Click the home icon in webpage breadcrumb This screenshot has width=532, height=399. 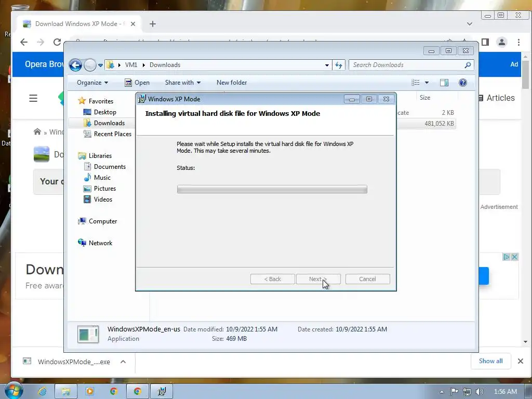click(x=37, y=131)
